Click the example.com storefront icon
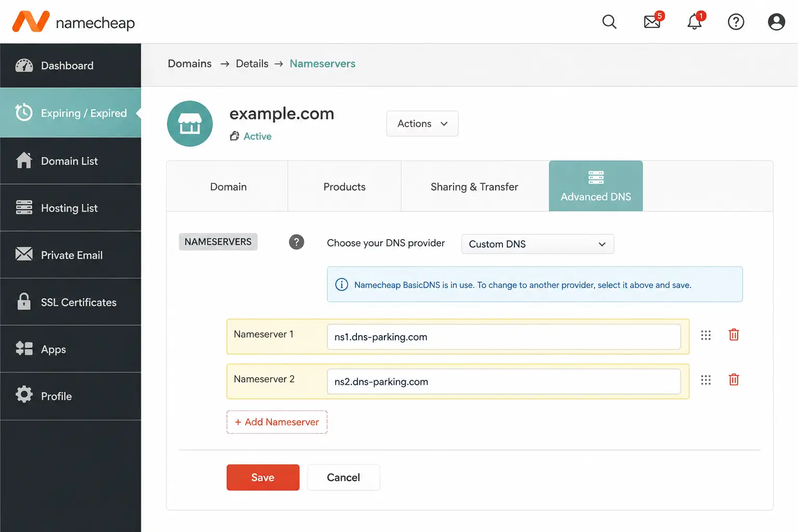Viewport: 798px width, 532px height. pos(190,124)
